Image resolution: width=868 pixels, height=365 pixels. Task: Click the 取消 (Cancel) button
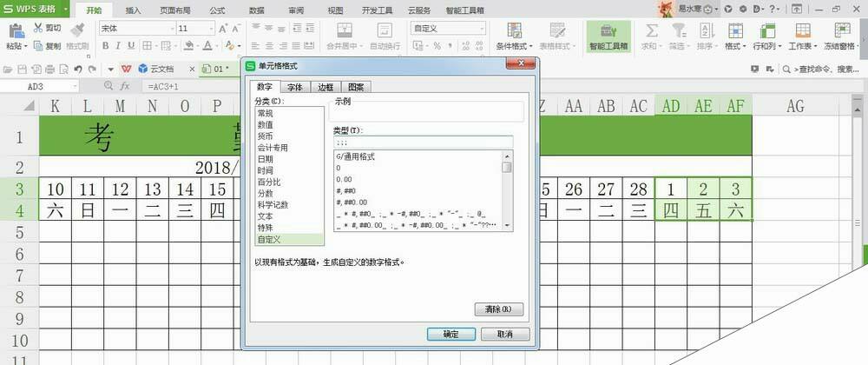pyautogui.click(x=505, y=334)
